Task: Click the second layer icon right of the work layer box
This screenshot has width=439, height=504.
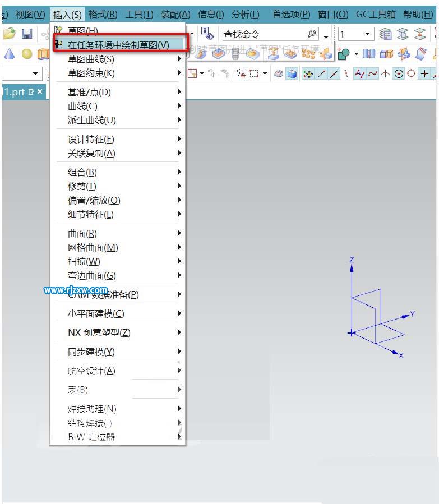Action: point(403,34)
